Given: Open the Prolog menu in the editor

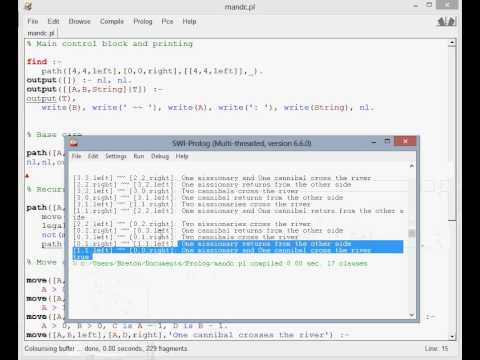Looking at the screenshot, I should click(143, 21).
